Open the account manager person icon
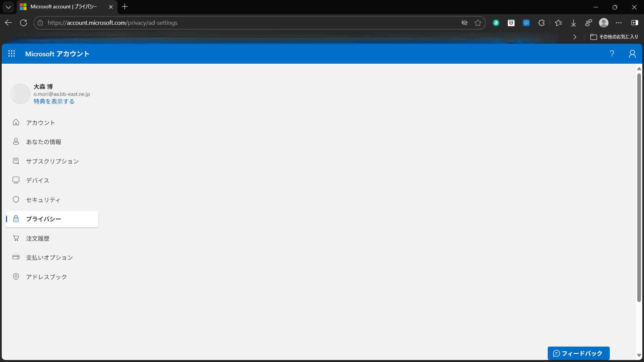 pos(632,54)
